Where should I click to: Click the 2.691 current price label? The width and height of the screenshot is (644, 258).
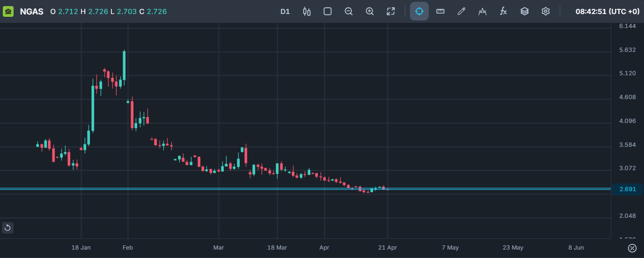click(x=628, y=189)
